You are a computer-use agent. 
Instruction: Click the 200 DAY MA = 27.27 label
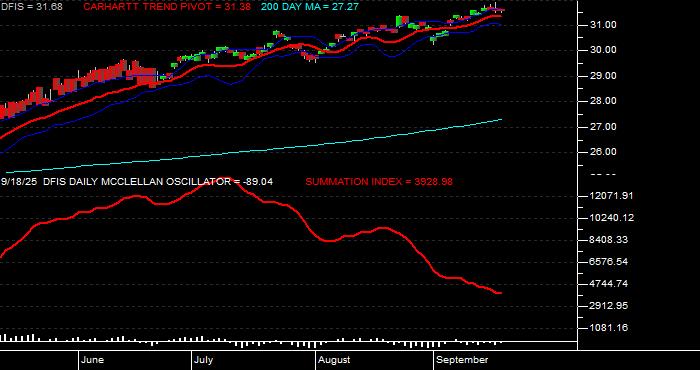pyautogui.click(x=310, y=7)
